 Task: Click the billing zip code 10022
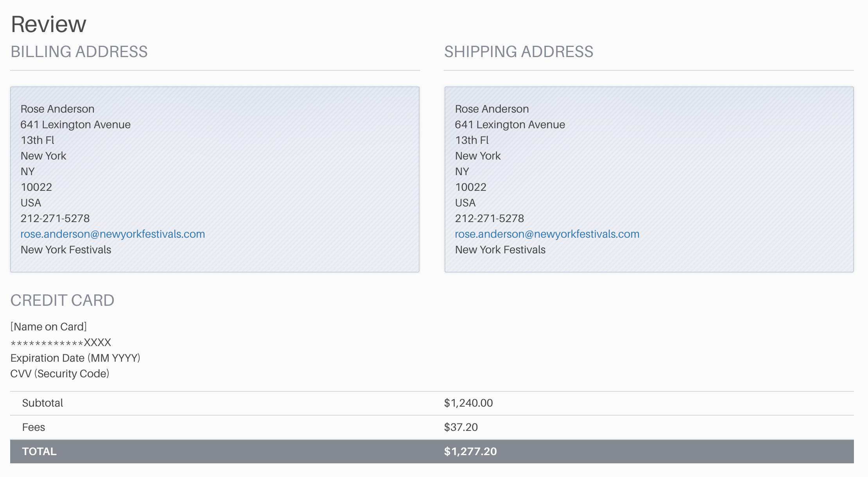(x=36, y=187)
